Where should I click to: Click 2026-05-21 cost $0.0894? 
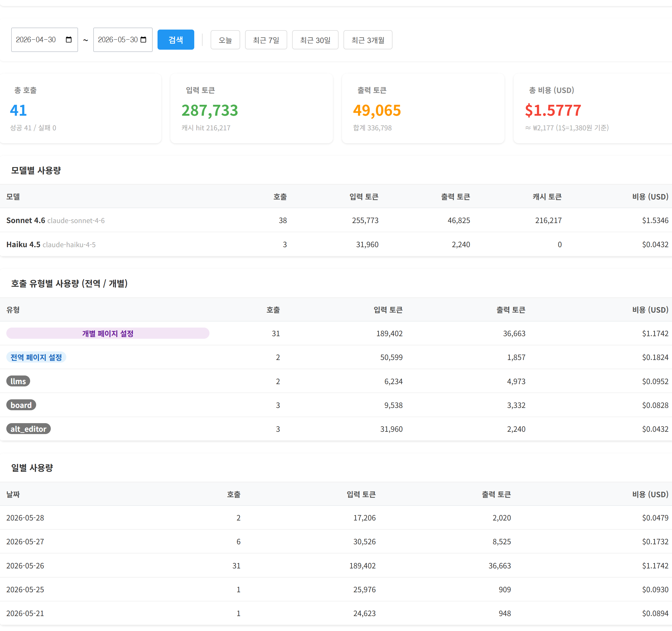coord(655,613)
